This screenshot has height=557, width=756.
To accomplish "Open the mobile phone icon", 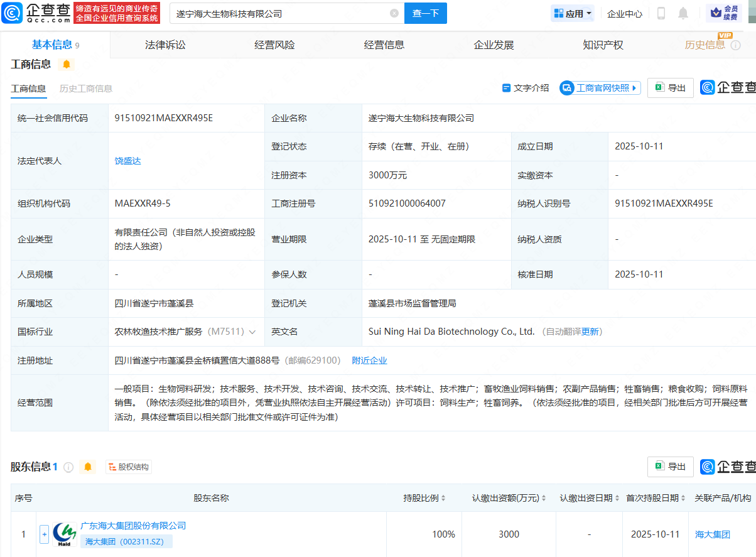I will (661, 13).
